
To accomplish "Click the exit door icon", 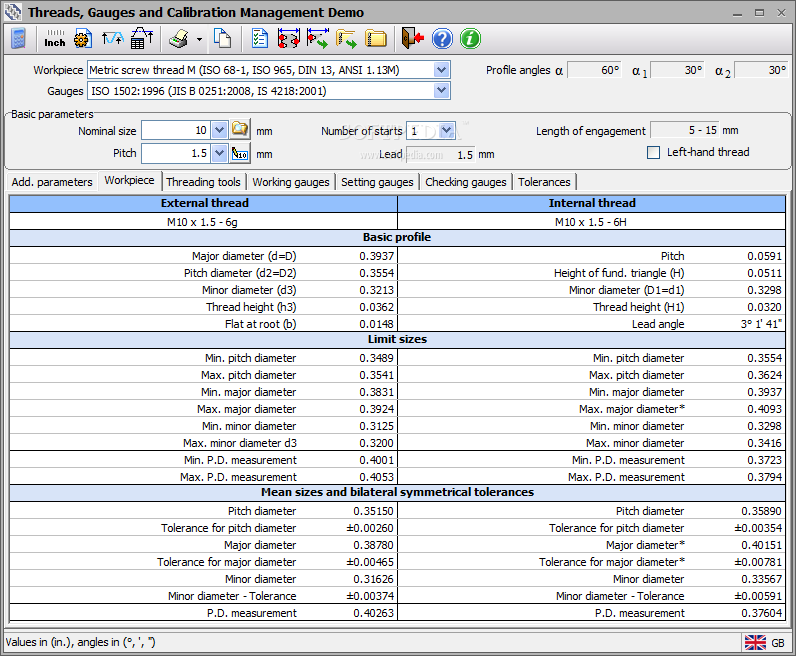I will click(412, 39).
